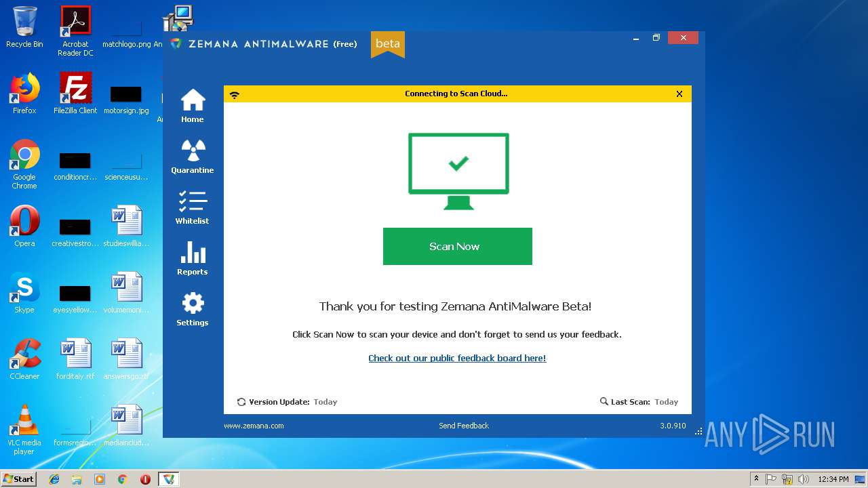Click the taskbar clock 12:34 PM
The width and height of the screenshot is (868, 488).
833,479
